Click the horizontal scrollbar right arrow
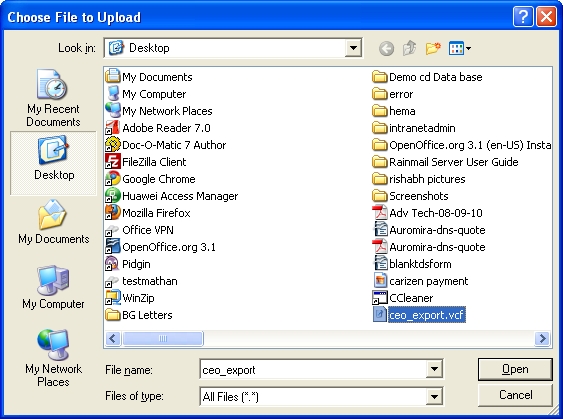Screen dimensions: 563x419 (542, 338)
